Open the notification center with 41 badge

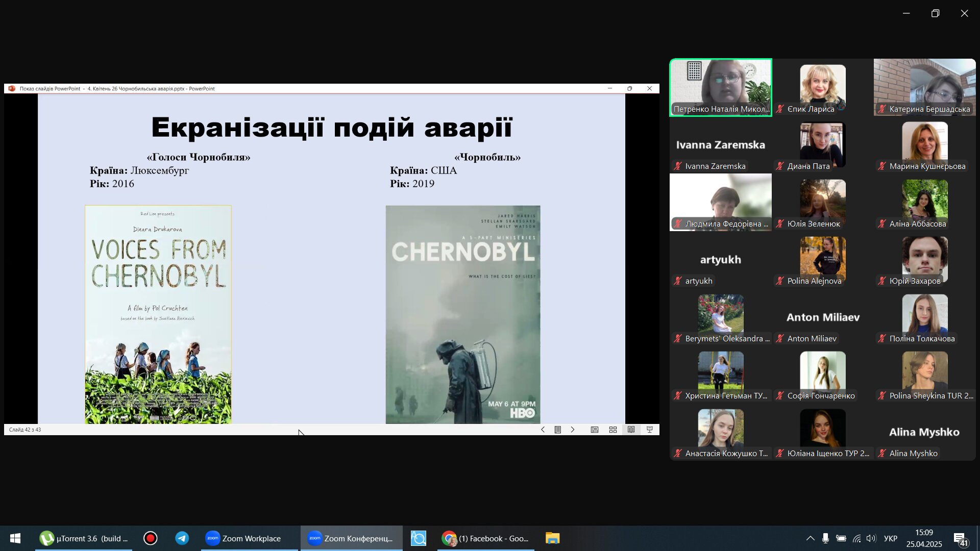(x=961, y=539)
